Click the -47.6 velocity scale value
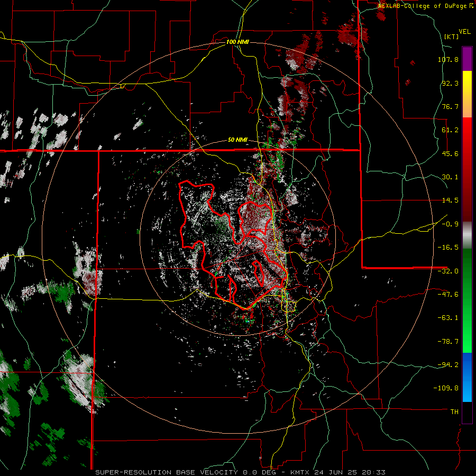Image resolution: width=476 pixels, height=476 pixels. (x=448, y=295)
